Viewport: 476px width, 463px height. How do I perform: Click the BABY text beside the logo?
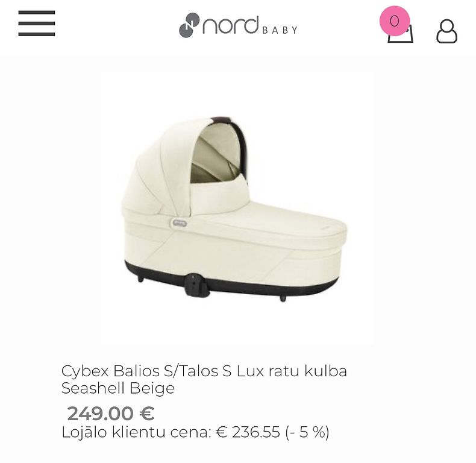[x=280, y=30]
